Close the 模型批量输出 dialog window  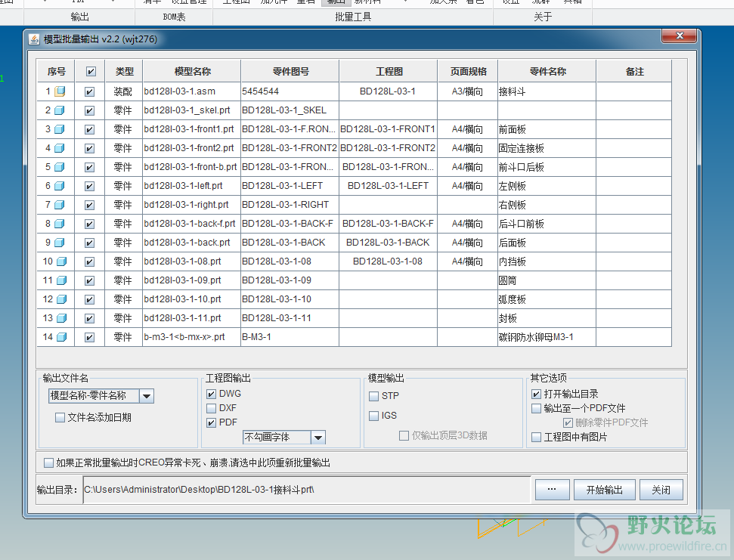click(x=680, y=36)
